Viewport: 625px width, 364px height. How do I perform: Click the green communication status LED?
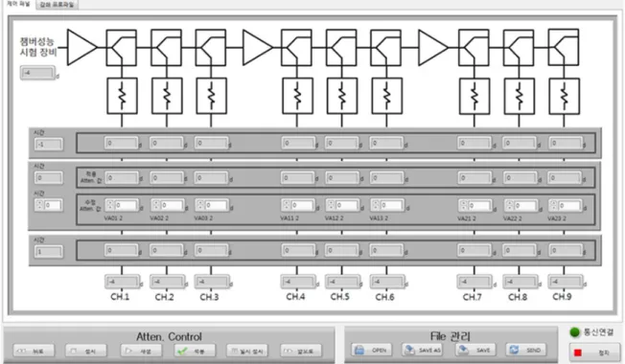coord(575,332)
